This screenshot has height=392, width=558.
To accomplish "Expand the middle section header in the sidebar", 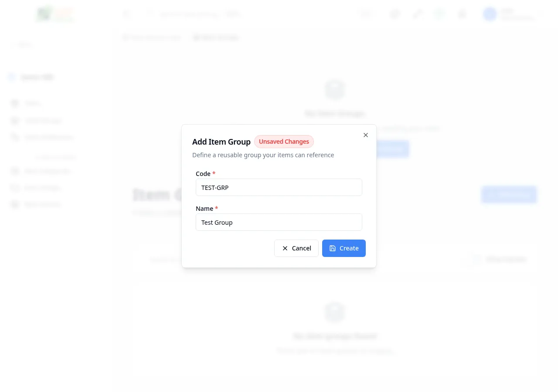I will click(x=56, y=157).
